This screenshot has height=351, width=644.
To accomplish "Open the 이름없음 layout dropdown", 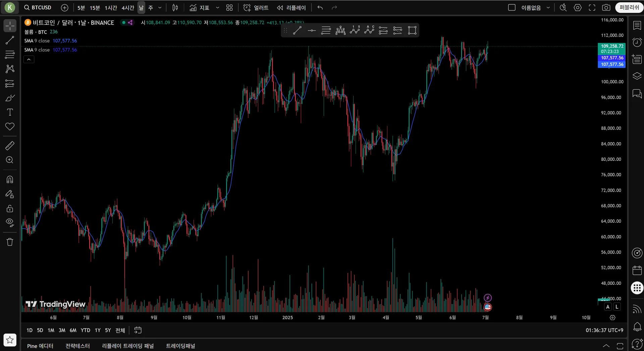I will 548,7.
